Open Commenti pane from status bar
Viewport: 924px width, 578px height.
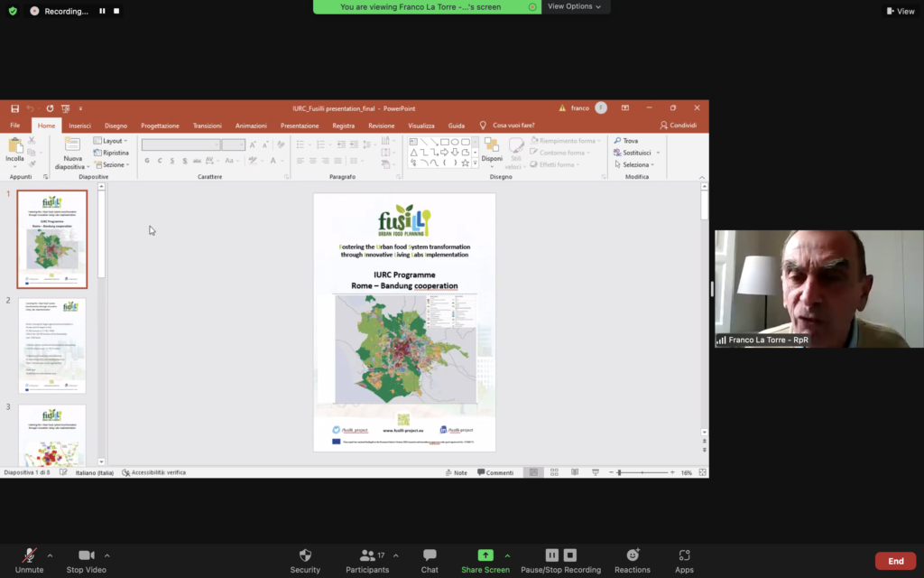[495, 472]
